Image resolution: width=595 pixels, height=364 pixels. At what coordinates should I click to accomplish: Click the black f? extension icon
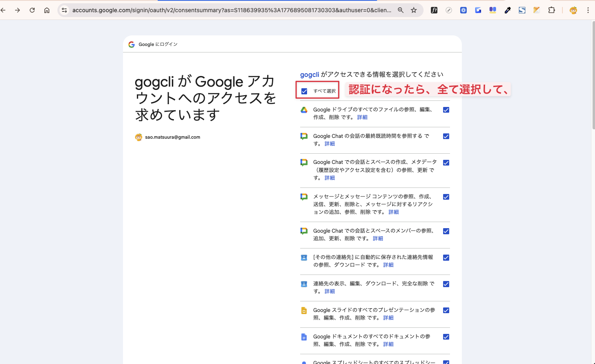[434, 10]
